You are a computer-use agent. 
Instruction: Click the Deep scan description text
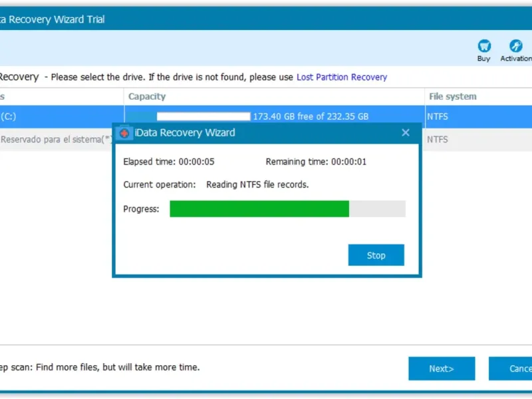point(100,367)
